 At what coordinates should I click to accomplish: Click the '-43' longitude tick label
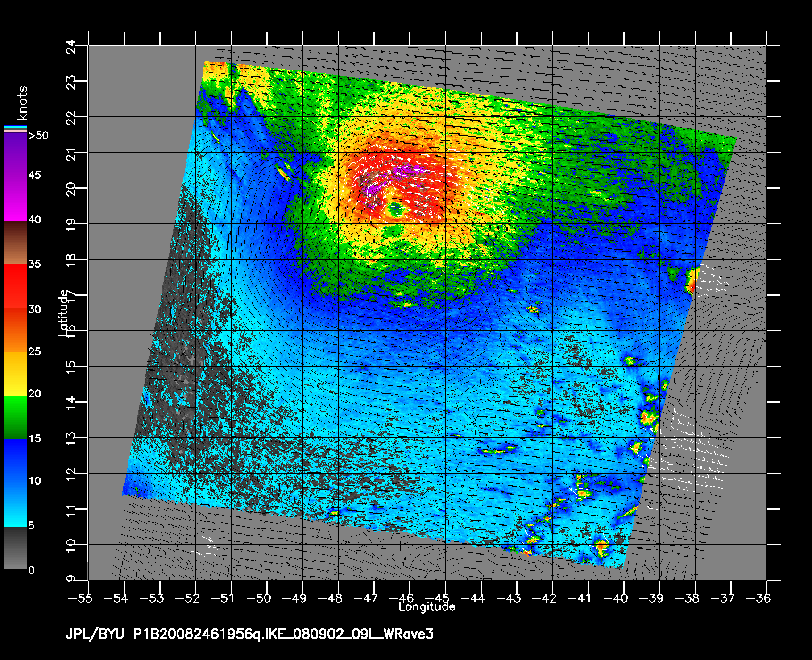pos(509,598)
